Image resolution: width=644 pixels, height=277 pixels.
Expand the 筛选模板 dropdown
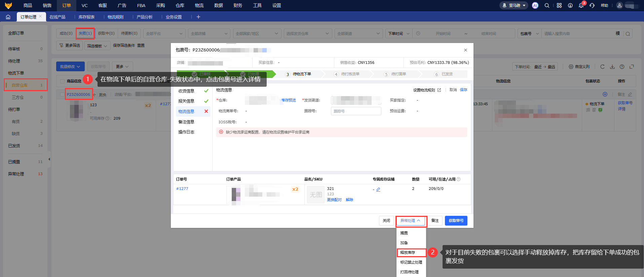pos(97,46)
